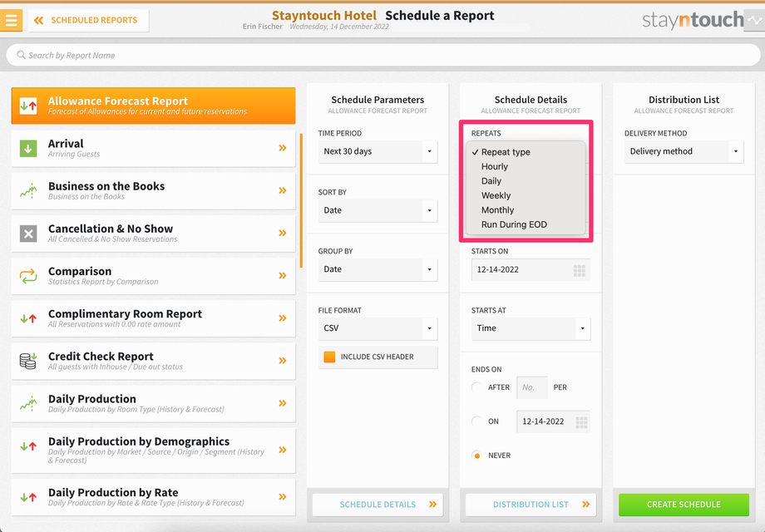
Task: Open the File Format CSV dropdown
Action: [x=378, y=328]
